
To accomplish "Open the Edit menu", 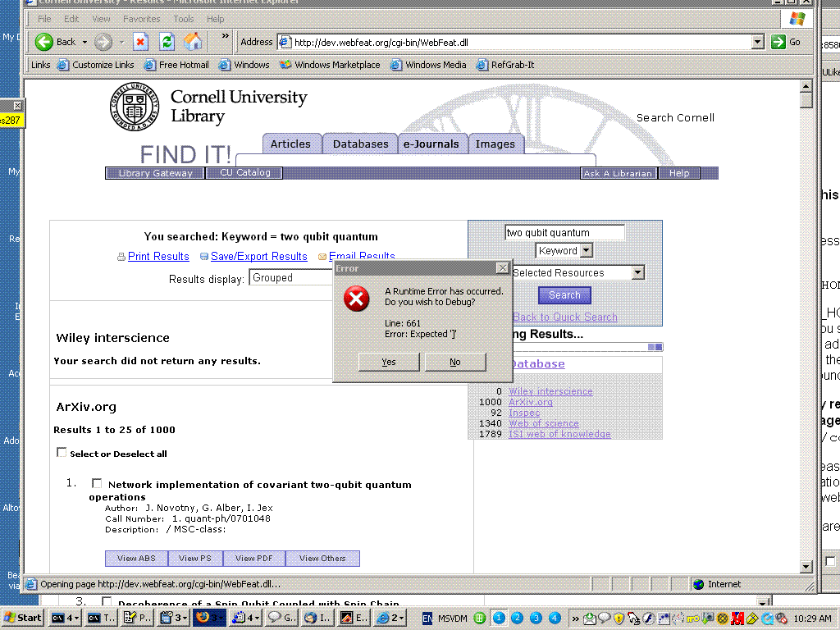I will pos(71,19).
